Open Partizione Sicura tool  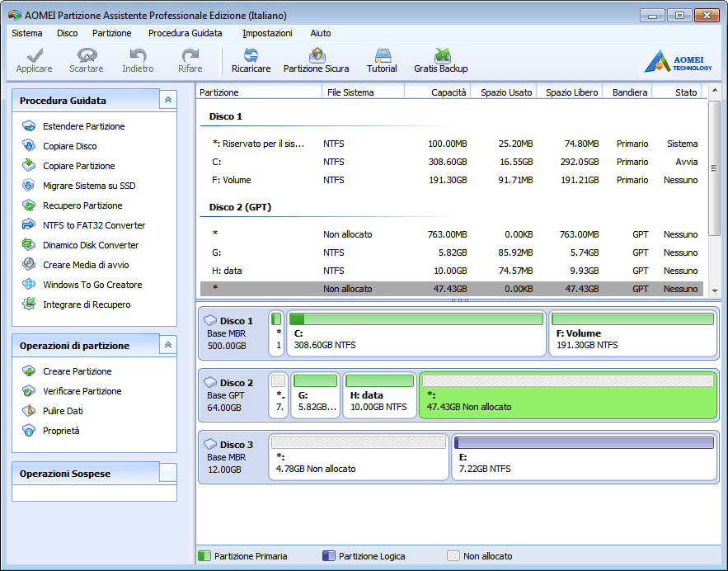316,60
